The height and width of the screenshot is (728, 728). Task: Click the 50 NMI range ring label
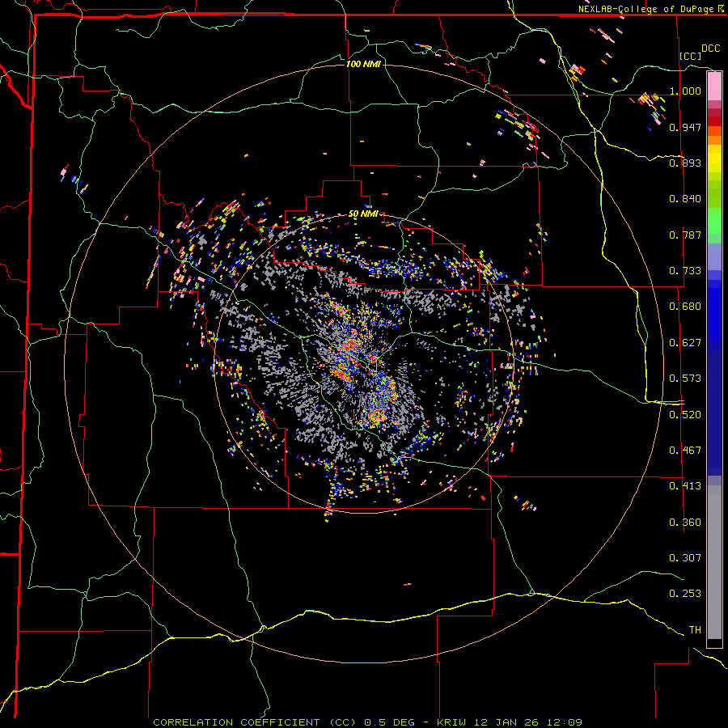click(x=363, y=214)
